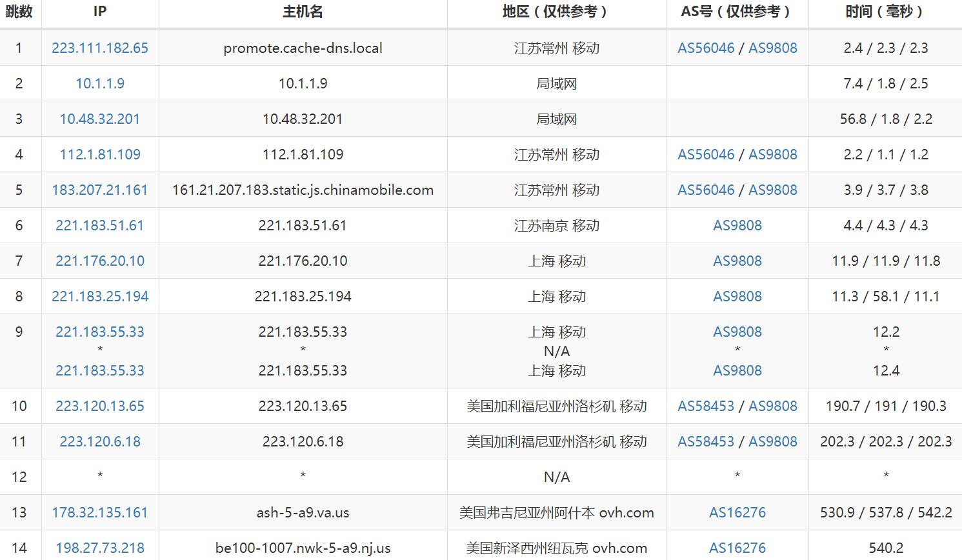962x560 pixels.
Task: Click AS56046 link in hop 4 row
Action: coord(706,154)
